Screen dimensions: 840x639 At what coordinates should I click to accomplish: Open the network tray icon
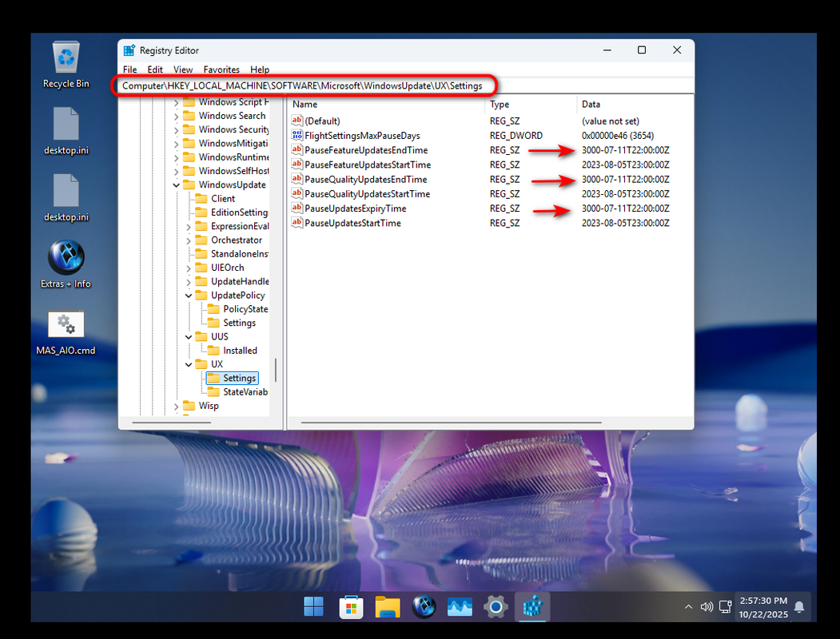pyautogui.click(x=726, y=606)
